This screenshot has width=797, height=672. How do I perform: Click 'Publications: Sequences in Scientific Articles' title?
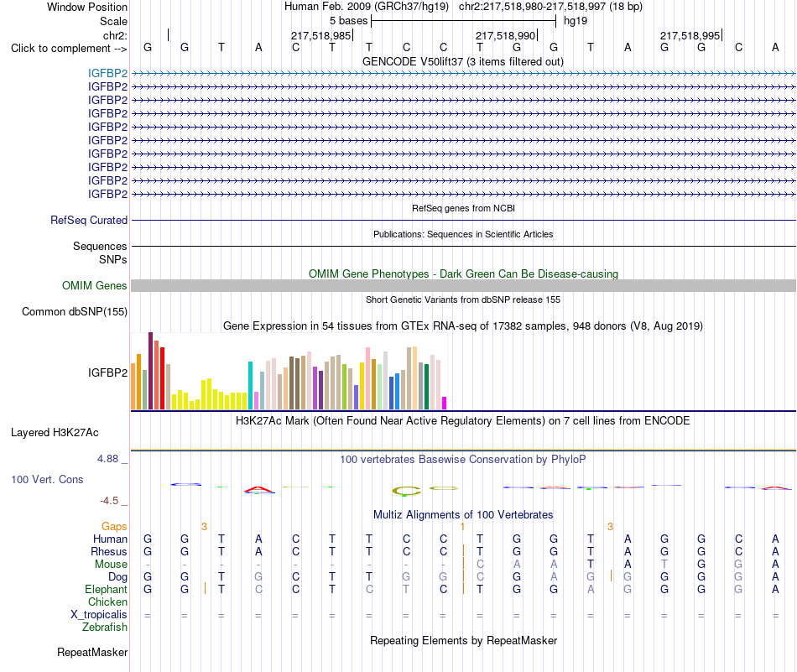coord(463,234)
